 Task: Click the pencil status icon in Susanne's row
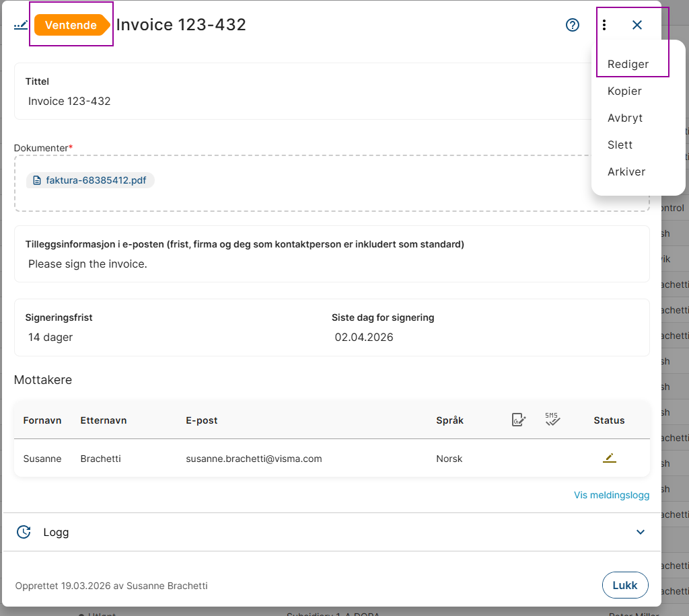tap(609, 459)
